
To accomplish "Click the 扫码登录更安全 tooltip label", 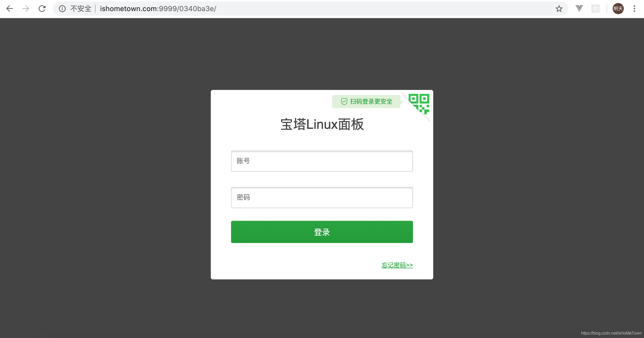I will 371,102.
